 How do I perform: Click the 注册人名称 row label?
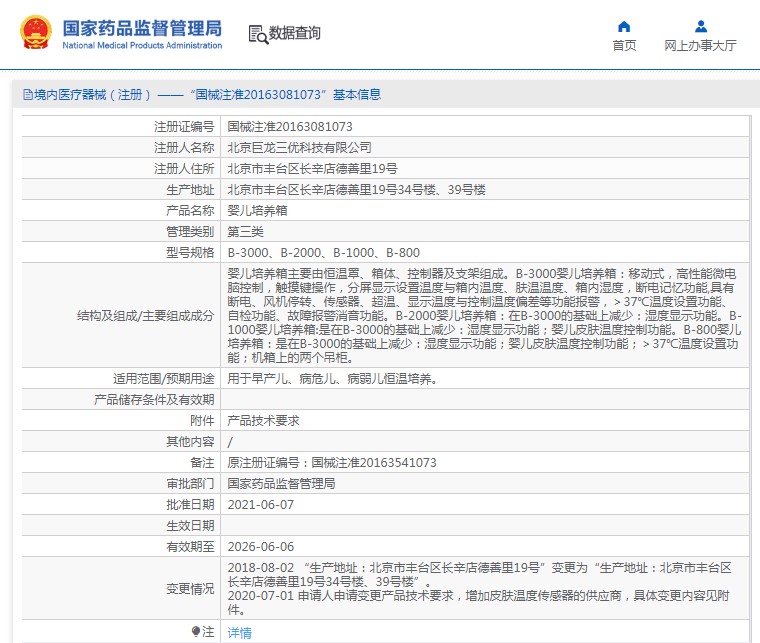coord(184,147)
